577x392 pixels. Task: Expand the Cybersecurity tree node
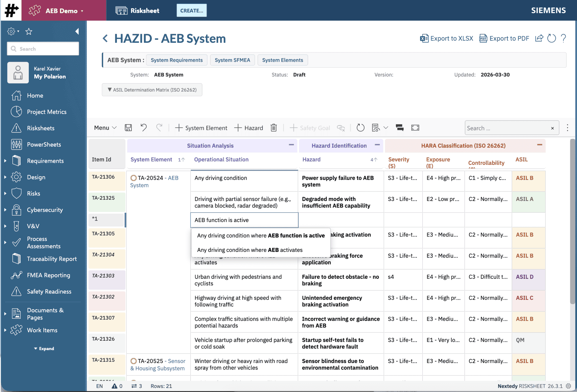pyautogui.click(x=5, y=210)
